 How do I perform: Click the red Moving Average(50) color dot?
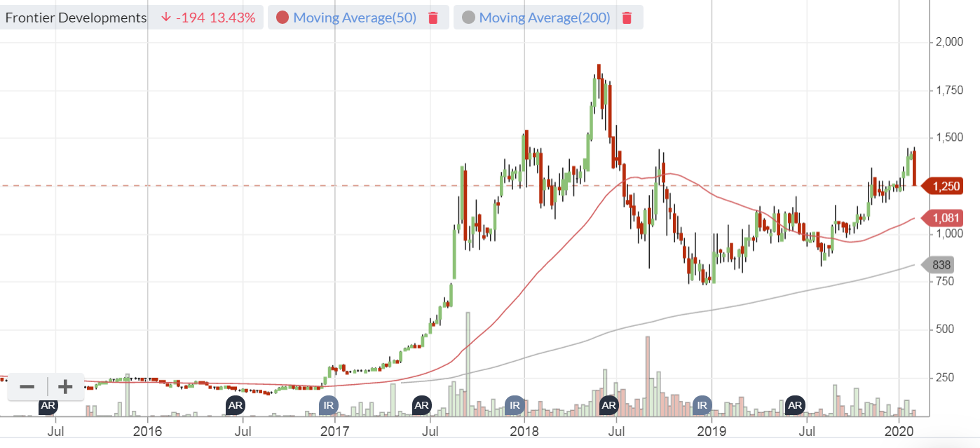coord(283,18)
